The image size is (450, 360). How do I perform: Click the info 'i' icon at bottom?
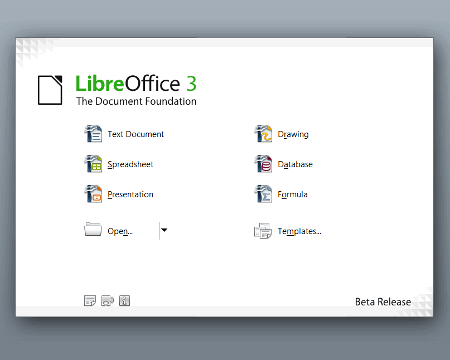point(124,301)
